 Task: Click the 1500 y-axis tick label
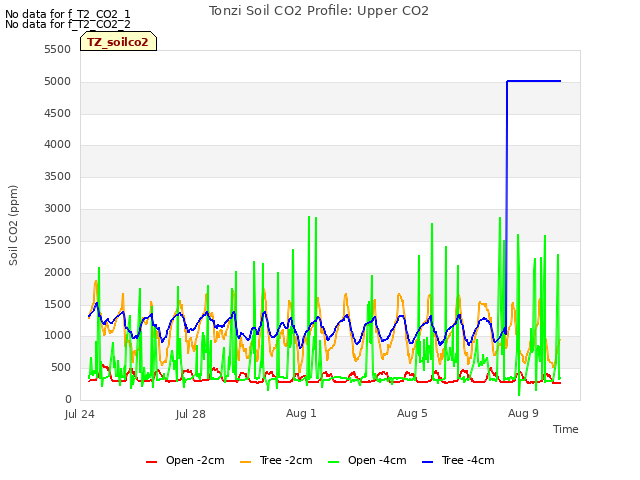tap(58, 304)
